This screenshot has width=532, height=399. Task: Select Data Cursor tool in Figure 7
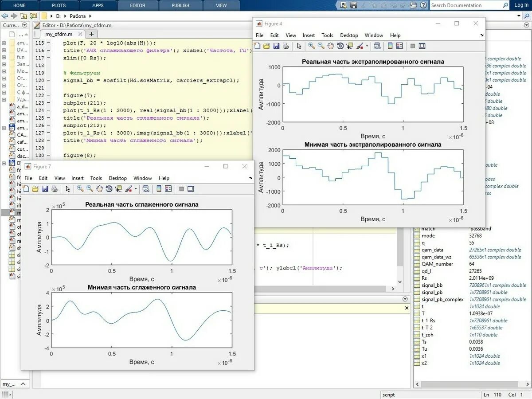click(118, 189)
